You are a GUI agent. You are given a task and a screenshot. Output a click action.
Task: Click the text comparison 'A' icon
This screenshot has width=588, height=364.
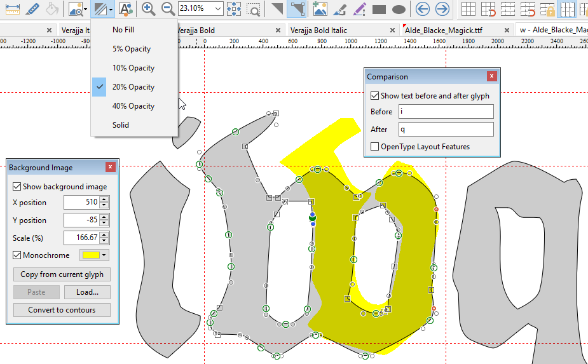point(126,9)
